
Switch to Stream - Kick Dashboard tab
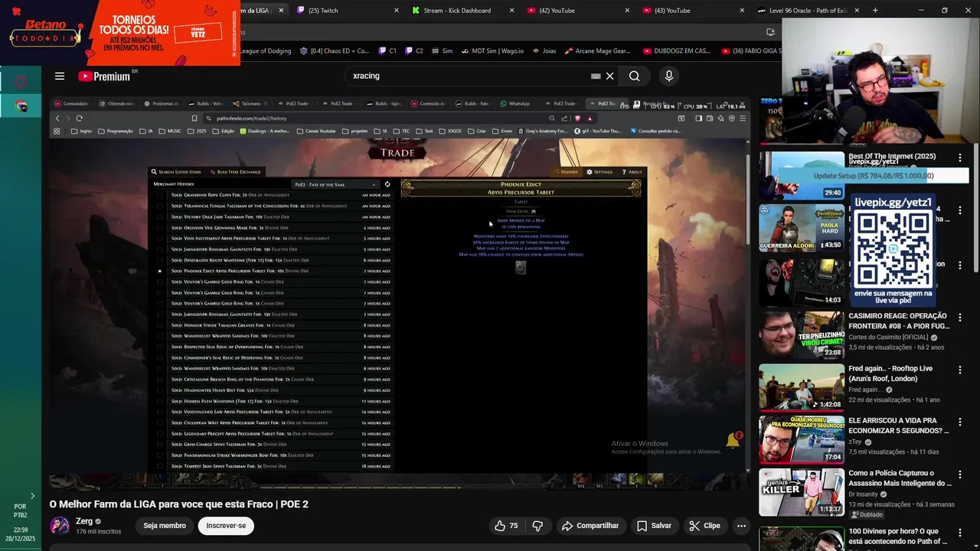click(462, 11)
